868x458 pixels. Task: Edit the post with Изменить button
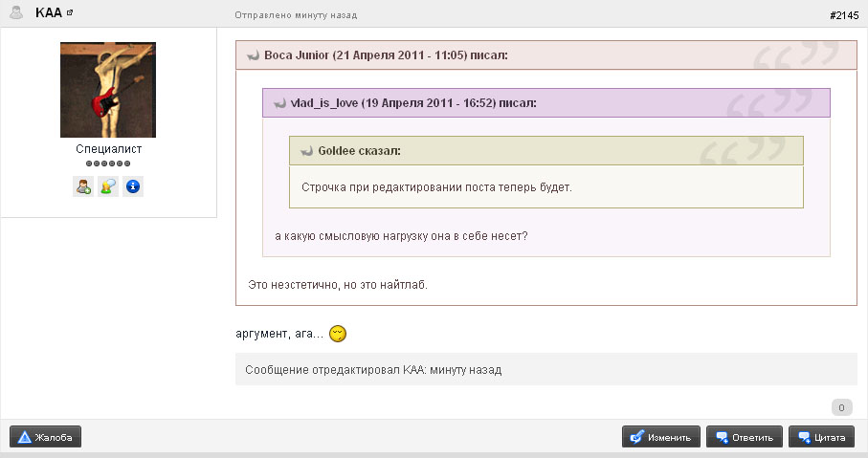point(661,437)
